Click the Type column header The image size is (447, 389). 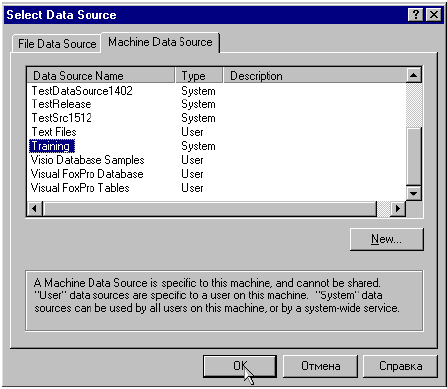(199, 76)
